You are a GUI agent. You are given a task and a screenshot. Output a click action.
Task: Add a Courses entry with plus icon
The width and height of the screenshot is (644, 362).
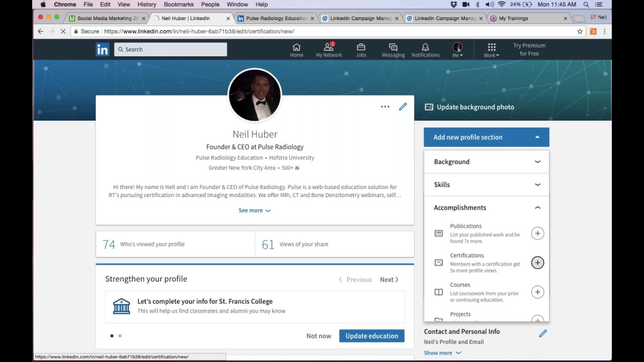click(x=537, y=292)
